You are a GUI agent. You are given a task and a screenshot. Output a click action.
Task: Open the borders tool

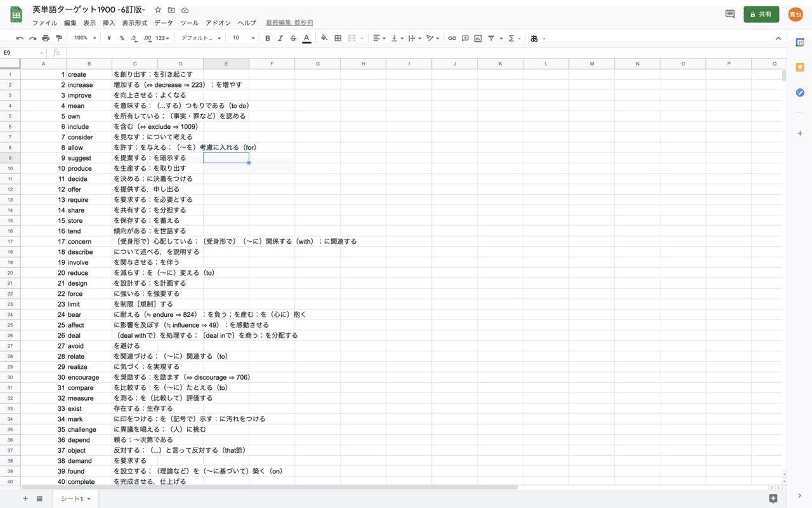coord(338,38)
